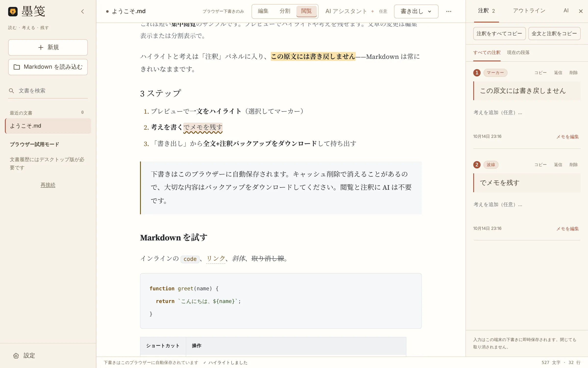Click 全文と注釈をコピー button
Image resolution: width=588 pixels, height=368 pixels.
coord(554,34)
